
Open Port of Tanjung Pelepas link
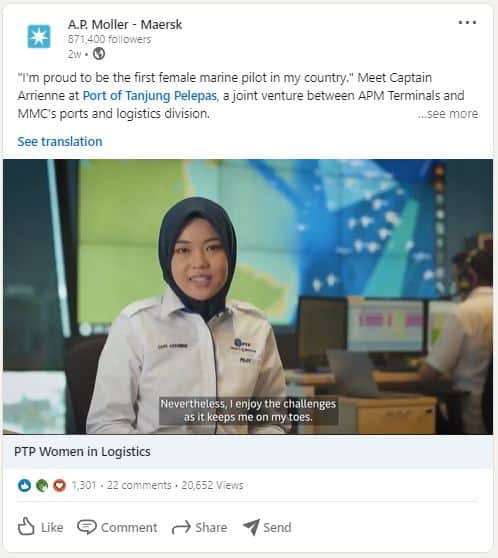tap(150, 96)
